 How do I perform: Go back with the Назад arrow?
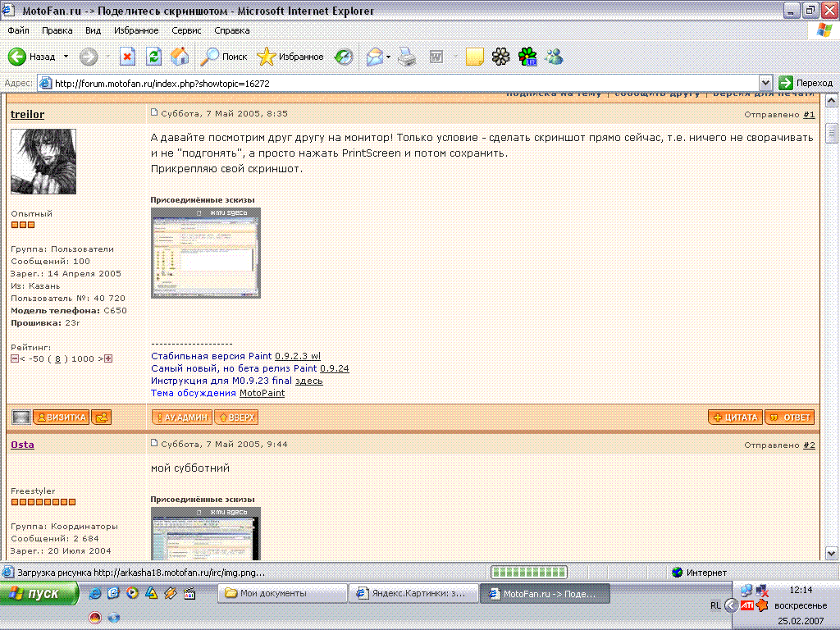(x=31, y=57)
